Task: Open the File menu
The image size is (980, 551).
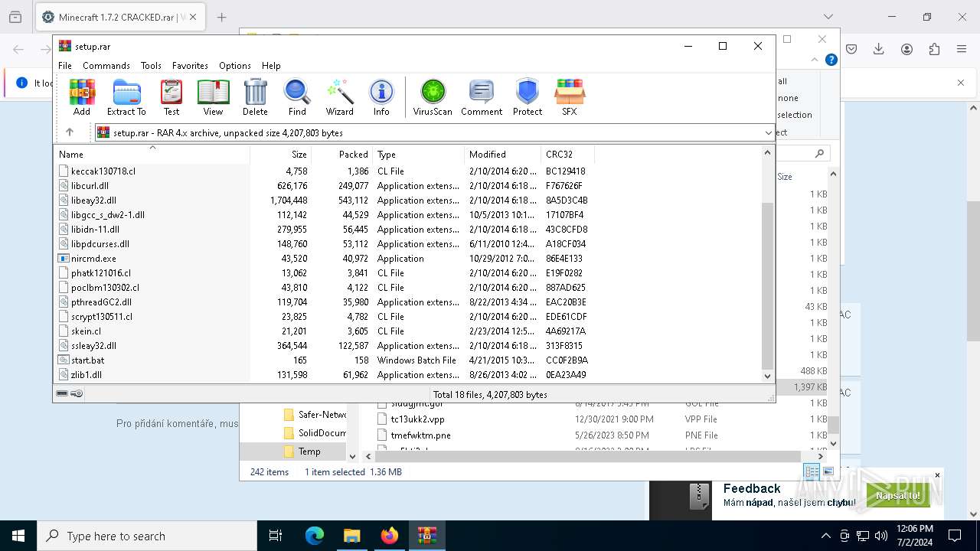Action: click(x=65, y=66)
